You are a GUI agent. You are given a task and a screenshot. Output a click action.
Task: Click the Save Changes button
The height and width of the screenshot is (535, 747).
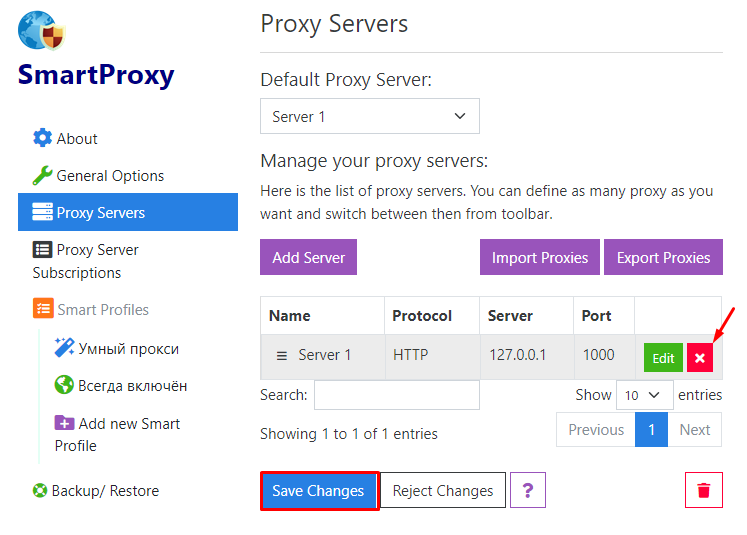click(x=319, y=491)
